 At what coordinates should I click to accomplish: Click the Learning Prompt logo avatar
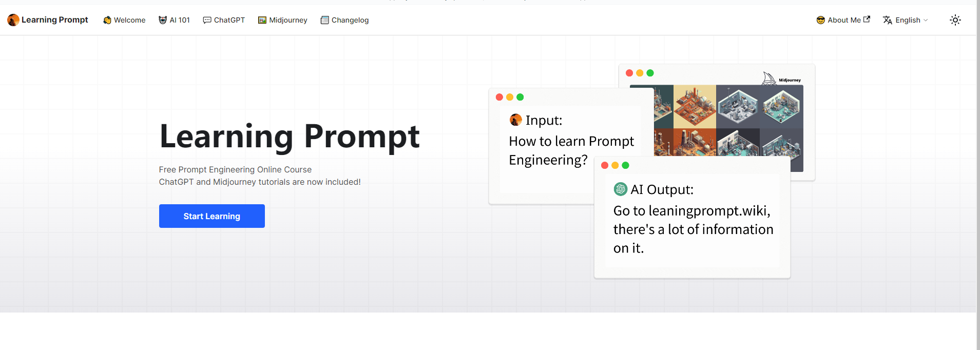pos(13,20)
